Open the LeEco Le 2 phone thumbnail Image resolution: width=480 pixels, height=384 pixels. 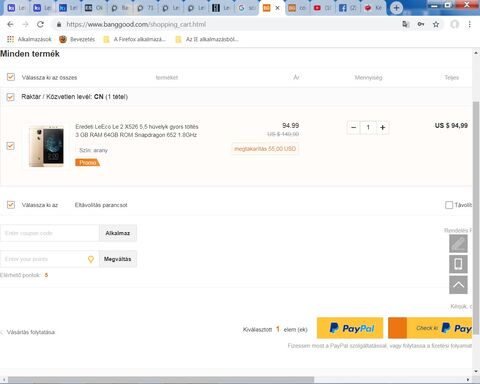tap(46, 146)
